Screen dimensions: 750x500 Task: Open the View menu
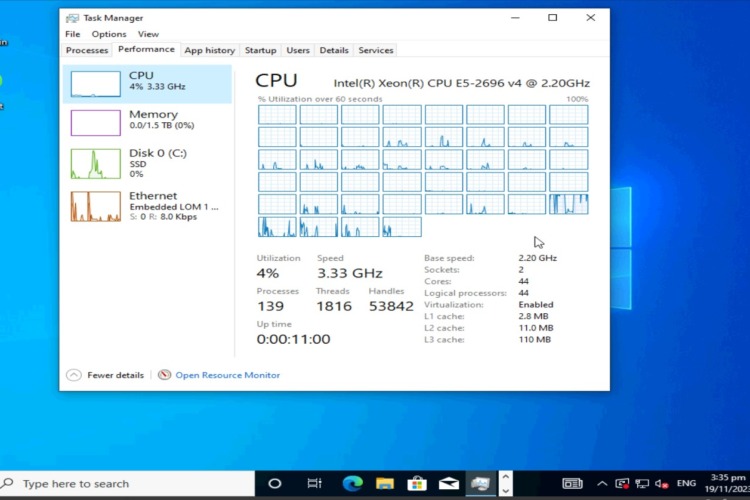click(x=148, y=34)
